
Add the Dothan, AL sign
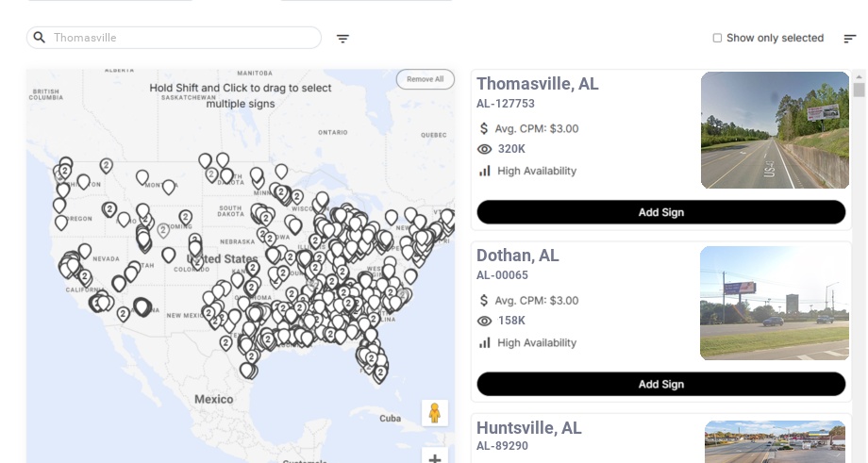click(660, 384)
